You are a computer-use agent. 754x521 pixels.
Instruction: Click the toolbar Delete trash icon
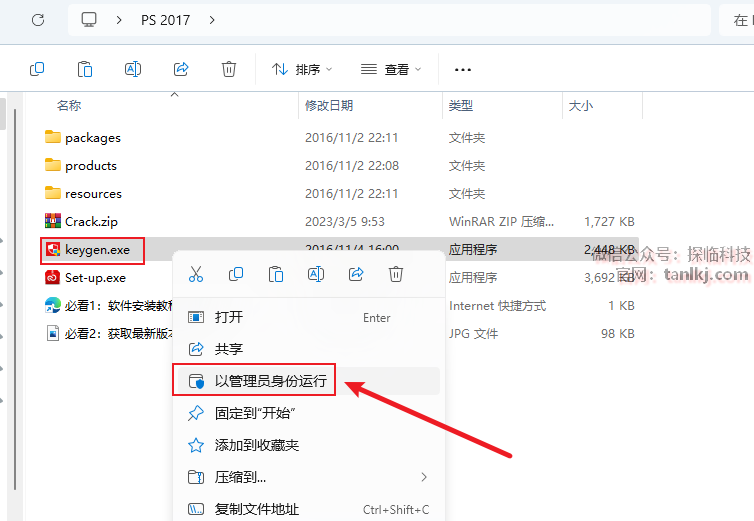[229, 69]
